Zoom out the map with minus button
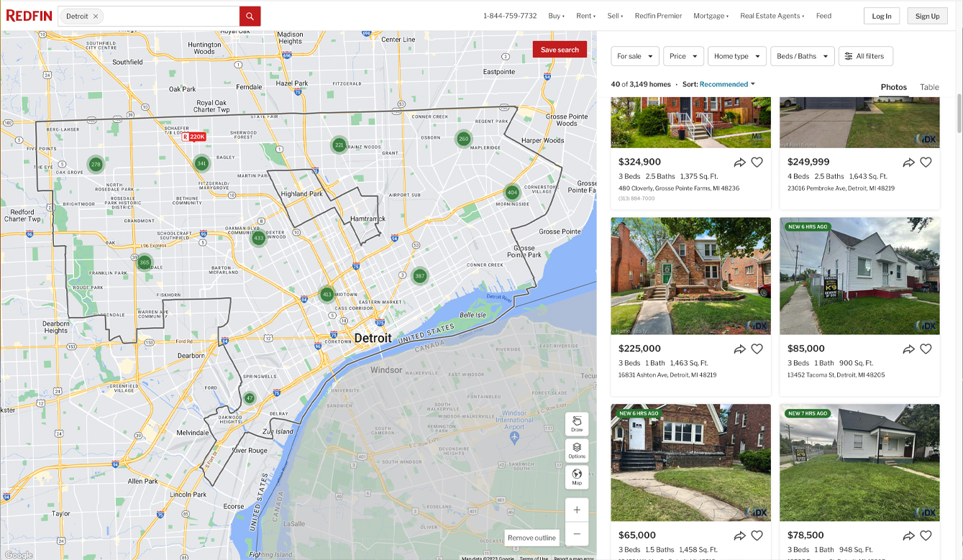 click(577, 533)
